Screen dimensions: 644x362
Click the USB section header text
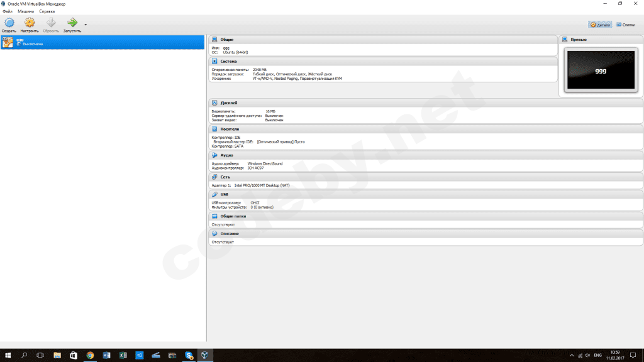tap(225, 194)
